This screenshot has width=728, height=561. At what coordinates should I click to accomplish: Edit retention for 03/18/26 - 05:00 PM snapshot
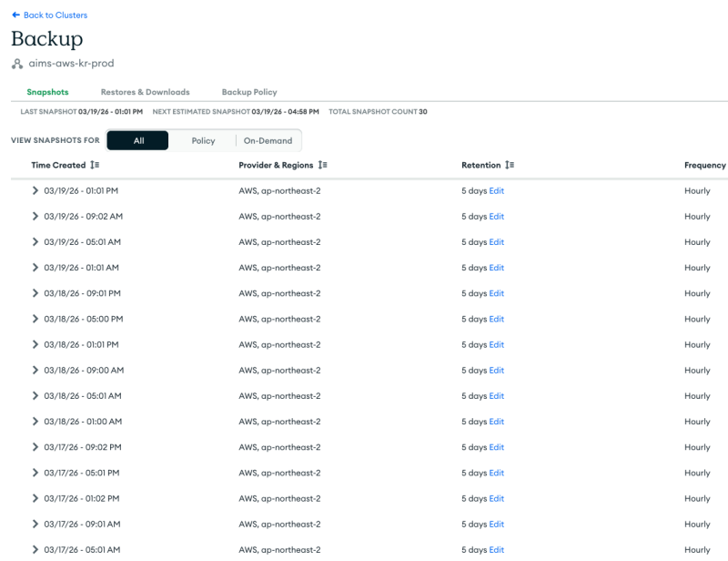point(496,319)
